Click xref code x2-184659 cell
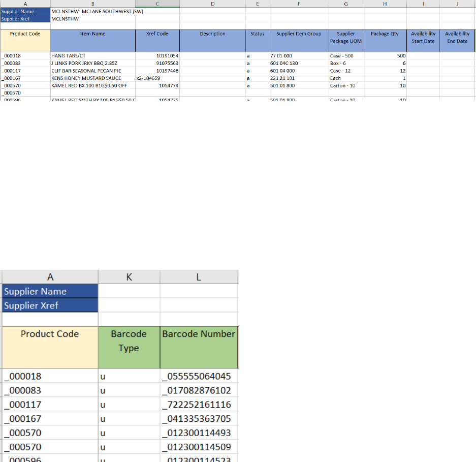 157,78
